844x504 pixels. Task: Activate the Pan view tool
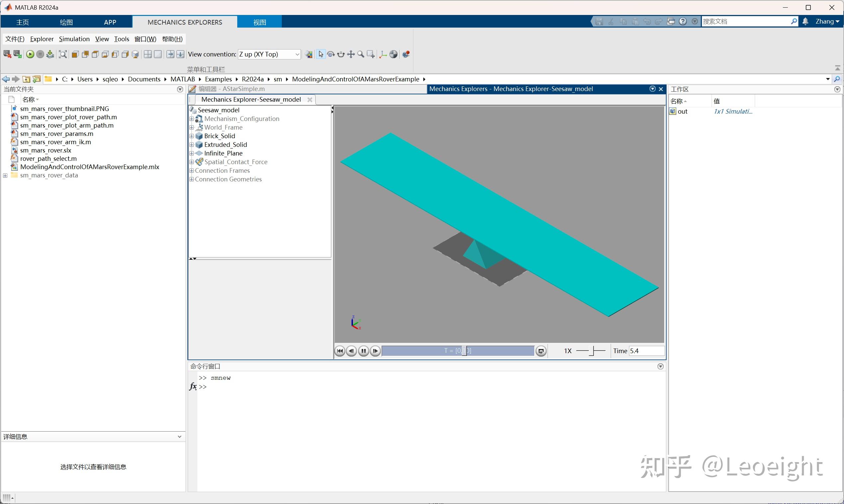[351, 54]
